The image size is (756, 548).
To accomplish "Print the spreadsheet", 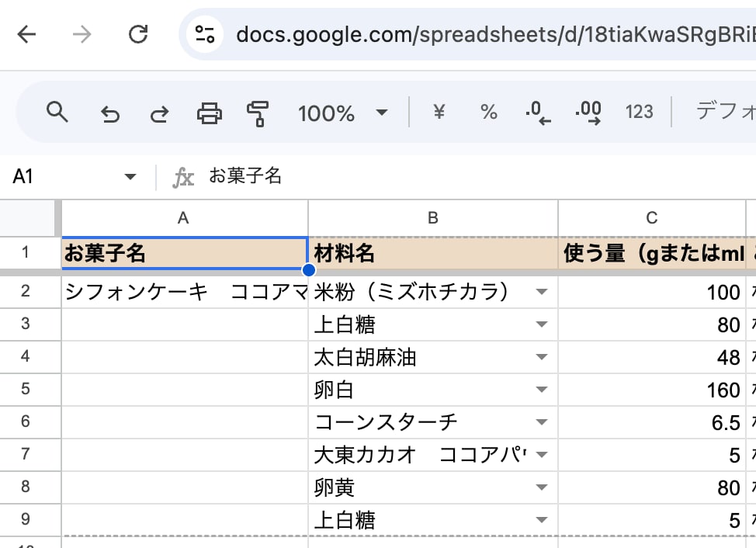I will 210,114.
